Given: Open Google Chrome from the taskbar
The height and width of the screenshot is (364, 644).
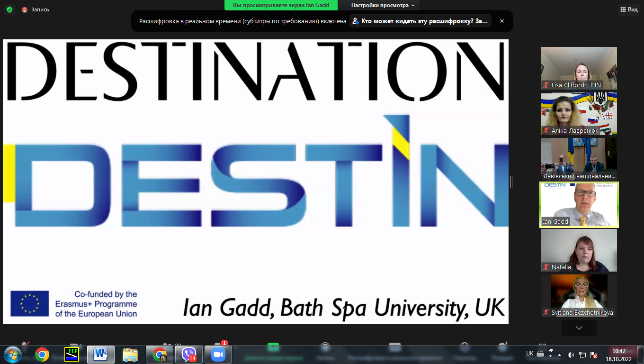Looking at the screenshot, I should [42, 355].
